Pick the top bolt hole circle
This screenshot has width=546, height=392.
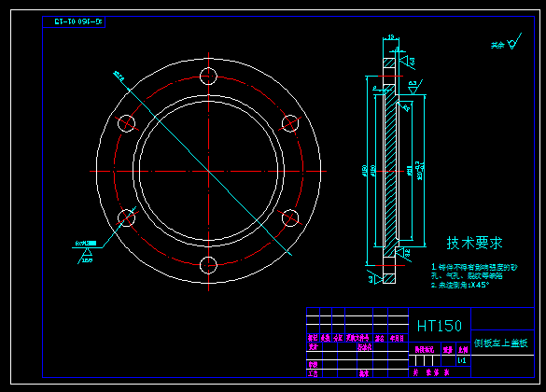click(208, 77)
